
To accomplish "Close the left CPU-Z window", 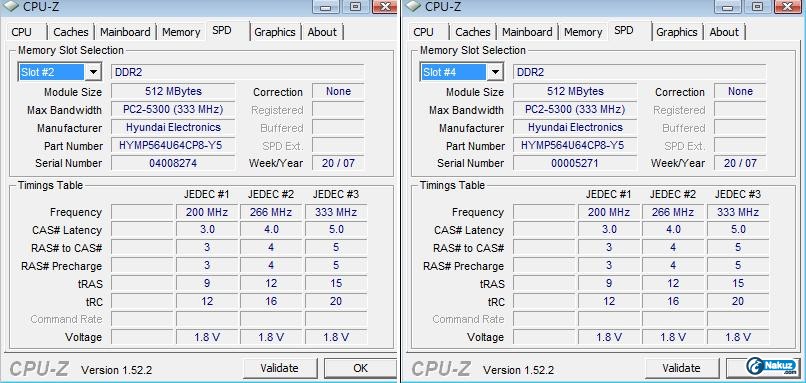I will point(384,7).
